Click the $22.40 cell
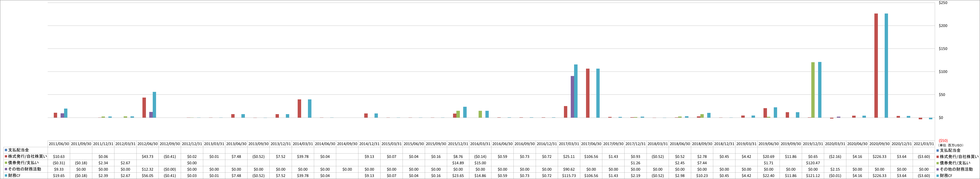Viewport: 980px width, 179px height. [768, 176]
